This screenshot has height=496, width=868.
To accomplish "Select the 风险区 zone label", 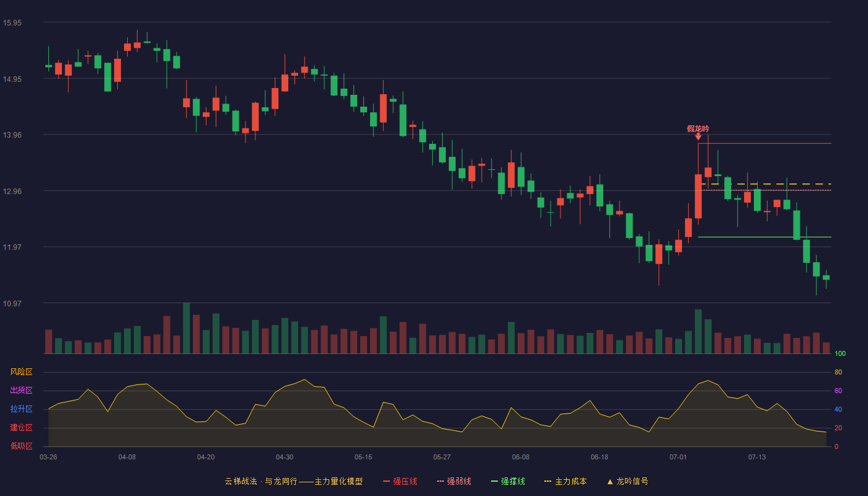I will pyautogui.click(x=21, y=372).
